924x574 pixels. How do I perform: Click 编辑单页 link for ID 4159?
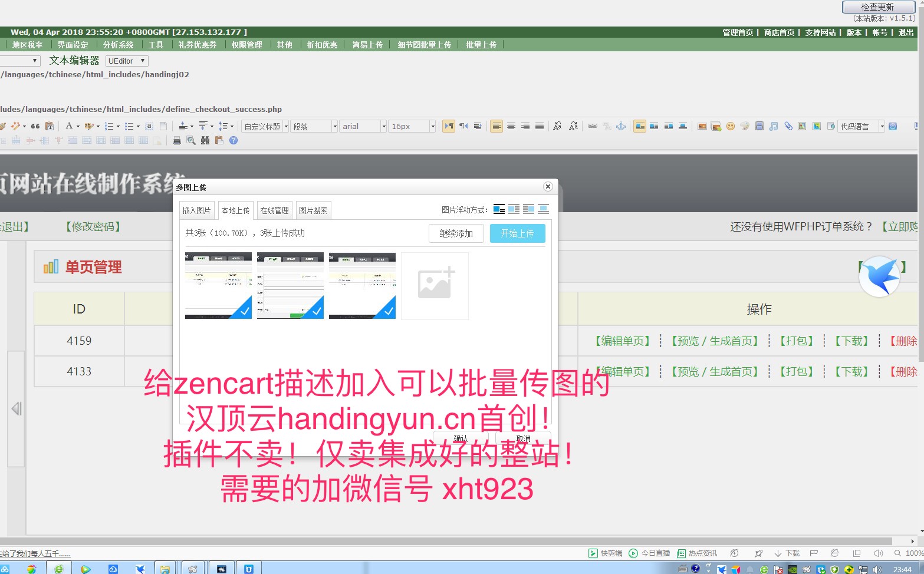coord(622,341)
